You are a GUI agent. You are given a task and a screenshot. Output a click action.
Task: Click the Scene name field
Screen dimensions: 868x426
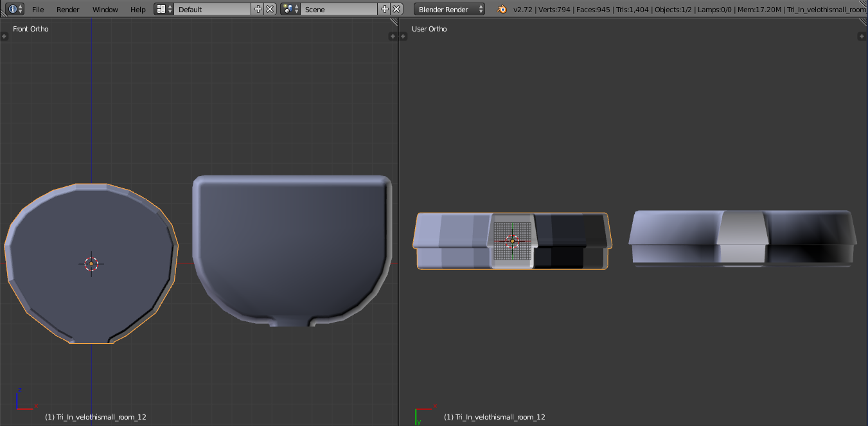pos(339,9)
